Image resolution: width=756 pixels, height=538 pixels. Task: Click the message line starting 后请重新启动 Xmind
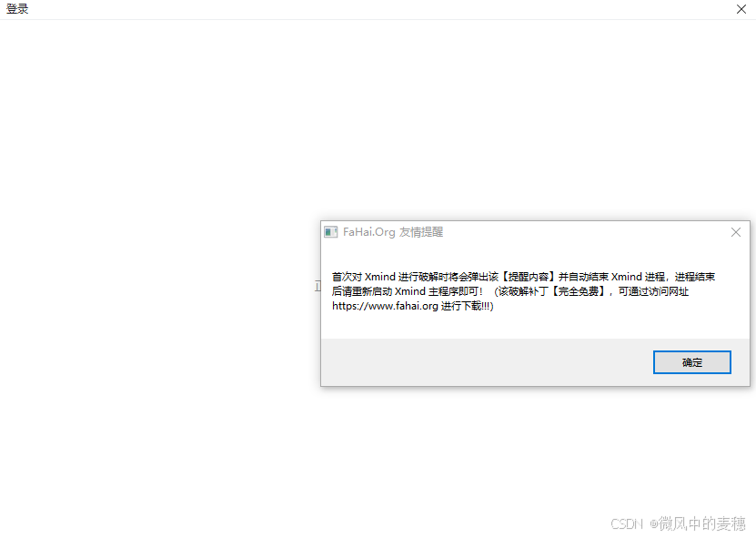point(510,291)
